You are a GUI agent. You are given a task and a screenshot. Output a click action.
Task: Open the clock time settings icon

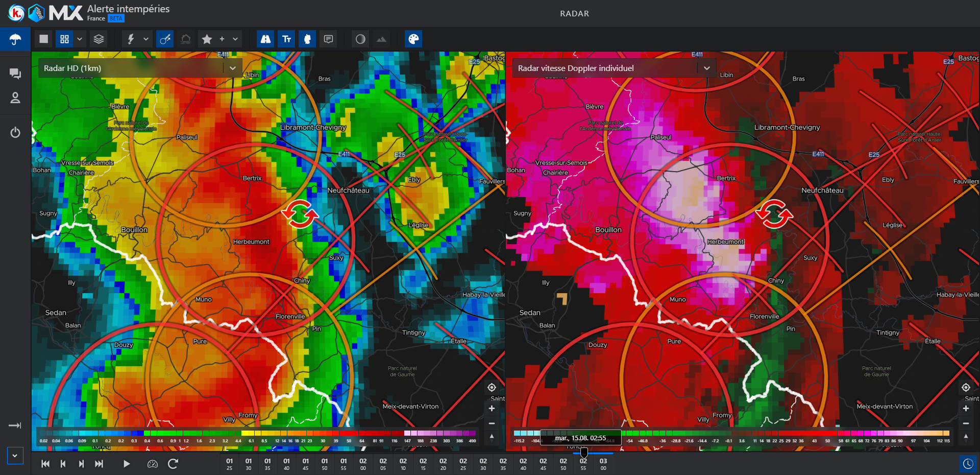click(968, 464)
